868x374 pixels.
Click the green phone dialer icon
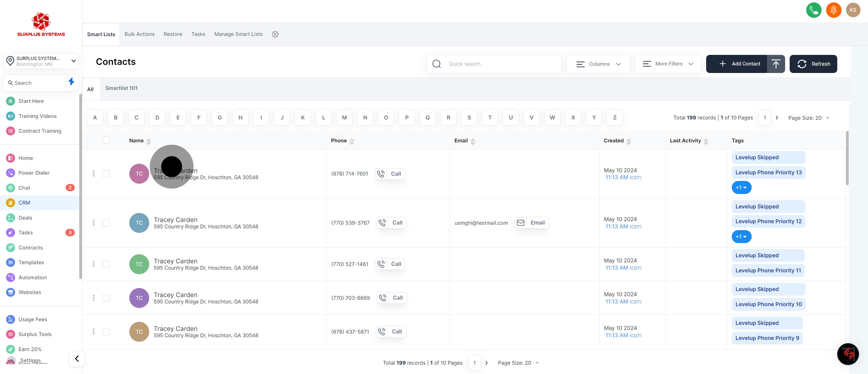pyautogui.click(x=813, y=10)
